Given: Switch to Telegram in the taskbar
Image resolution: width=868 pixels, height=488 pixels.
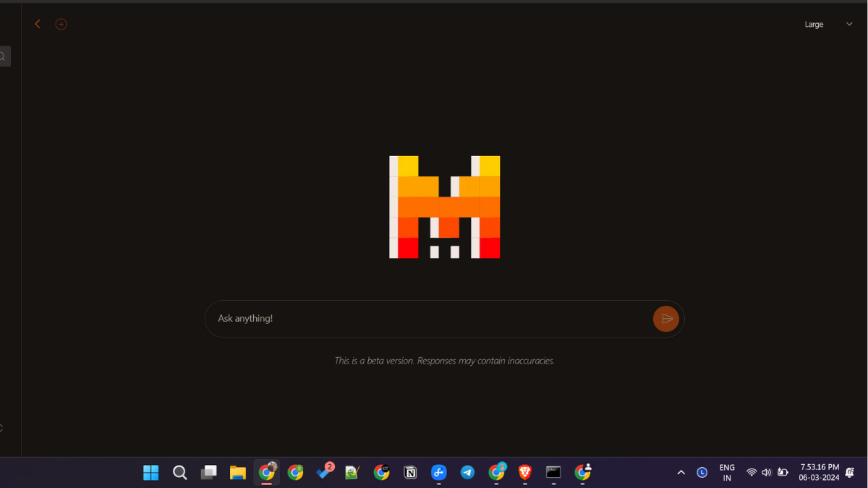Looking at the screenshot, I should [468, 473].
